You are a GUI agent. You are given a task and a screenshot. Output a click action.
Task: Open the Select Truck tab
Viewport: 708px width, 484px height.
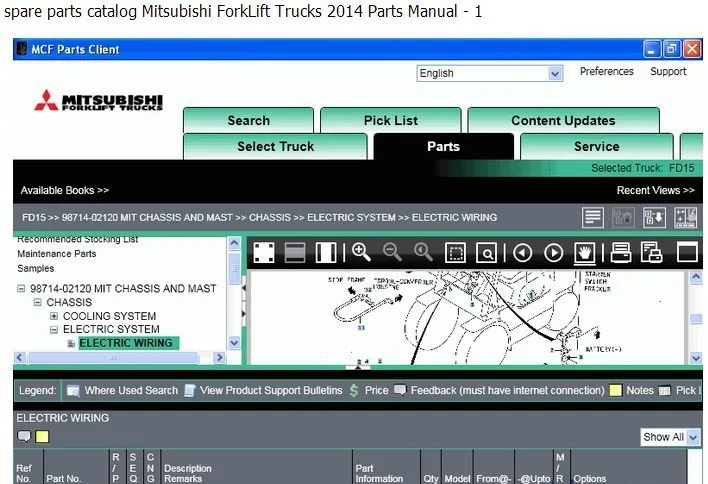[275, 146]
